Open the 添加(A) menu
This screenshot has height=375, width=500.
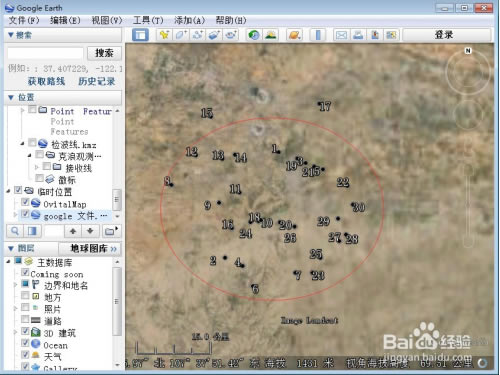pyautogui.click(x=189, y=20)
